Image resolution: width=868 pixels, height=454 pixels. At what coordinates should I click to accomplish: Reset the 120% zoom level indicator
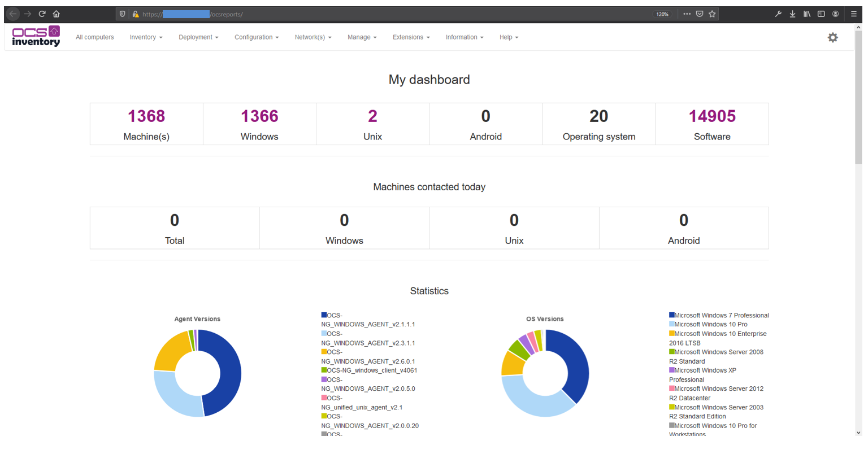662,14
